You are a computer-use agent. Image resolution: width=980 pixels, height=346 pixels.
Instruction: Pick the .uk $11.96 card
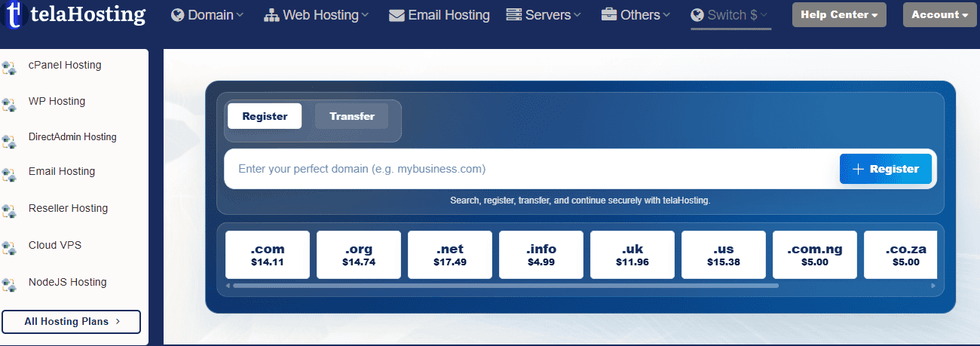[632, 255]
